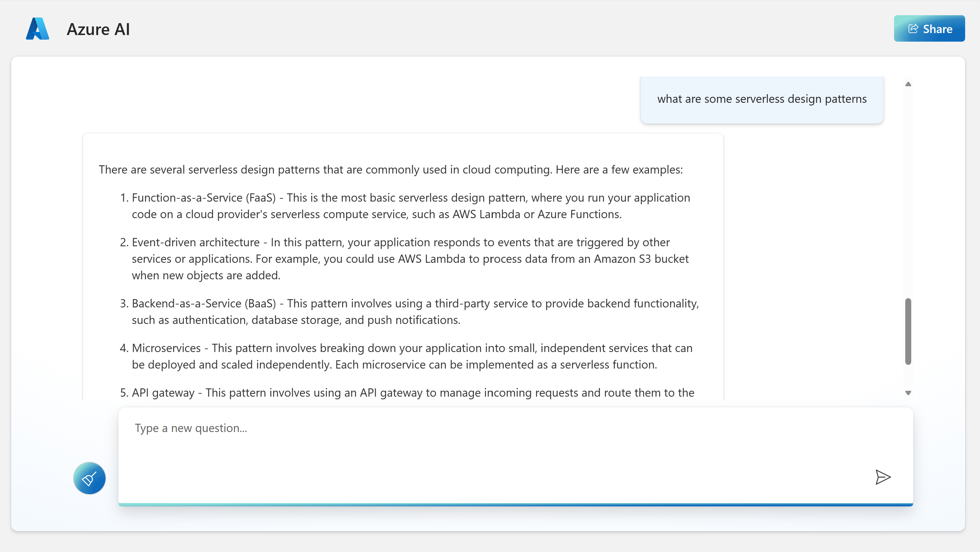This screenshot has width=980, height=552.
Task: Click the user's serverless design patterns message
Action: [x=762, y=99]
